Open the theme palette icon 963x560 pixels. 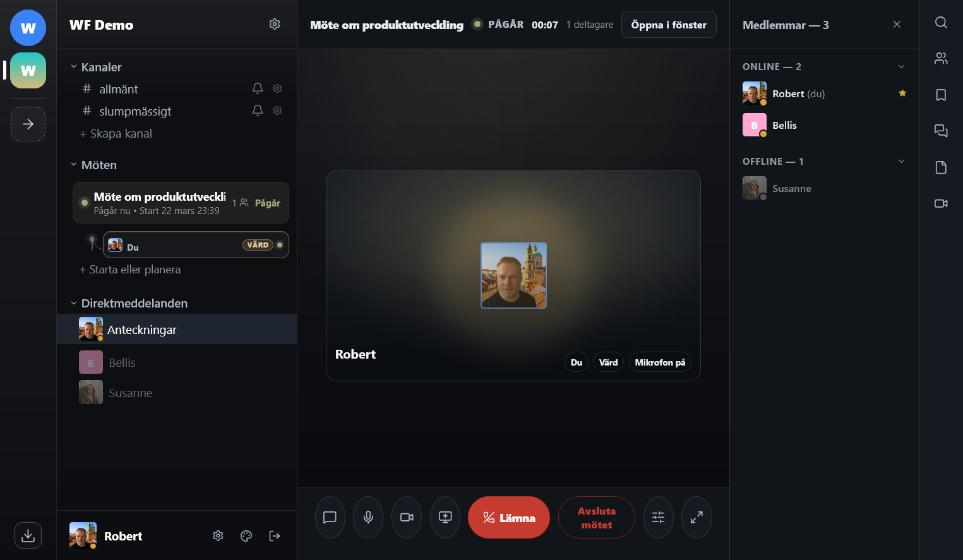click(x=246, y=536)
